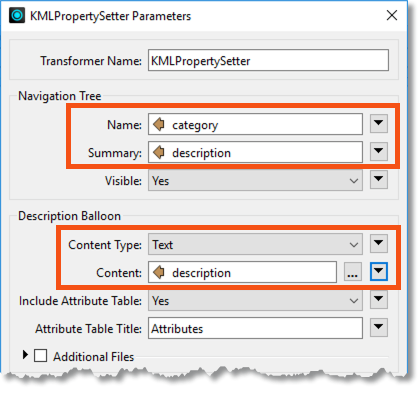Open arrow menu beside Attribute Table Title
418x412 pixels.
coord(379,328)
